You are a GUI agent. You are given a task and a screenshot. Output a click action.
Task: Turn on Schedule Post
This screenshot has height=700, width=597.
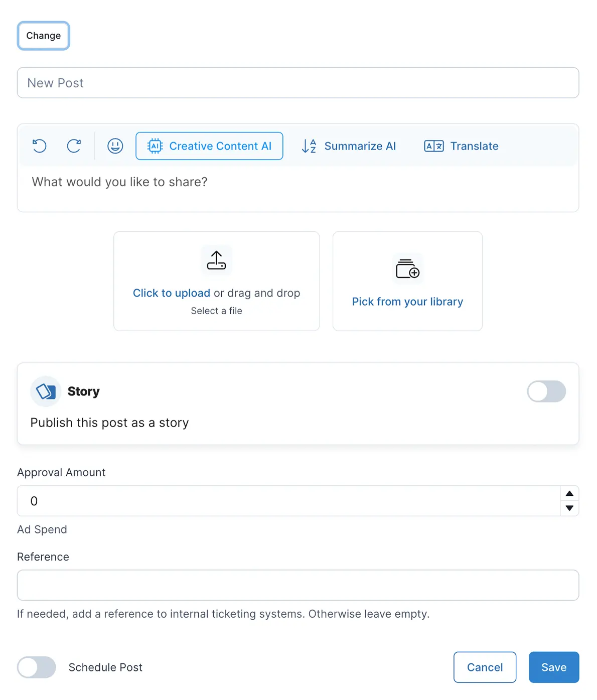coord(36,667)
